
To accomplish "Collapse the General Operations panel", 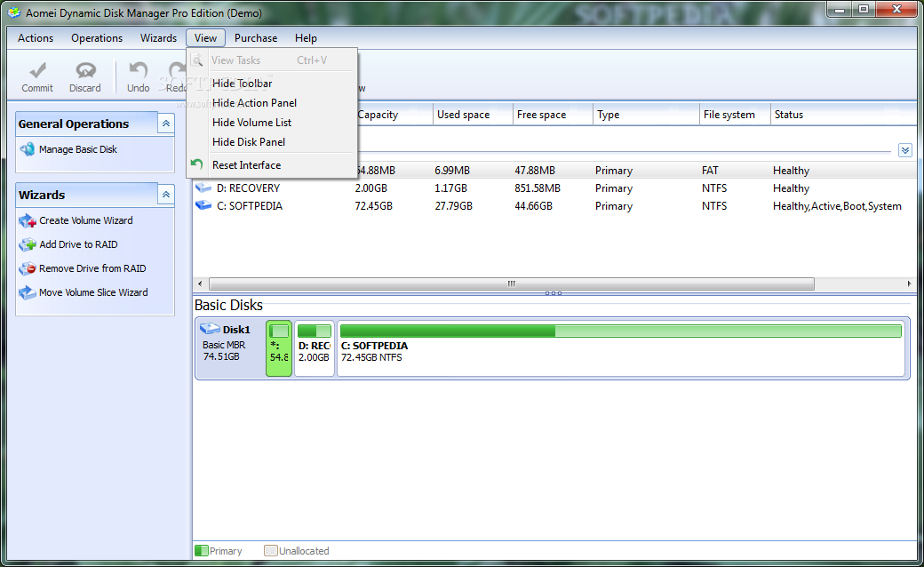I will click(x=166, y=124).
